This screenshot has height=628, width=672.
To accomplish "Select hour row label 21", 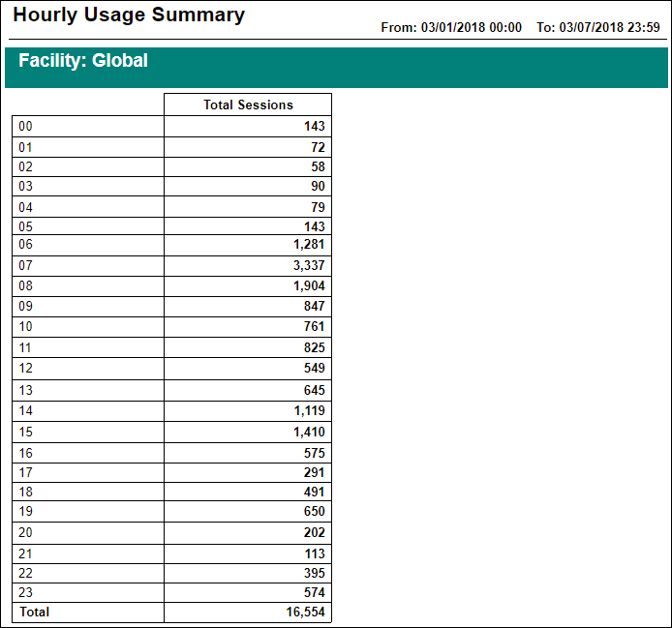I will (26, 553).
